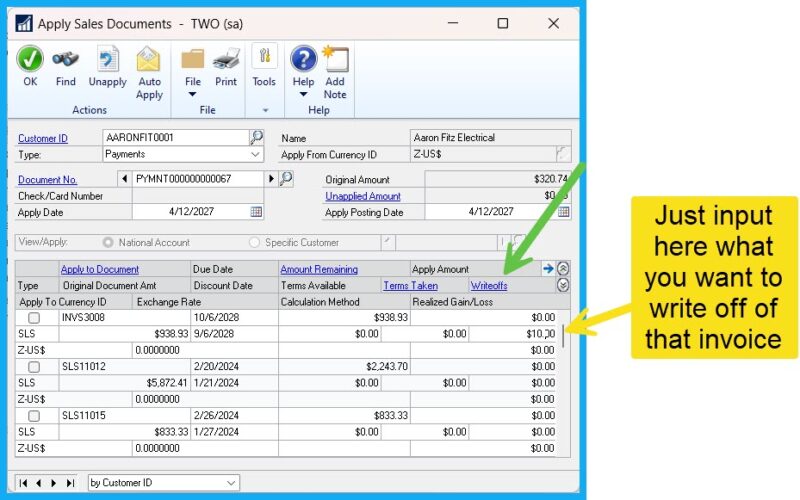Click the Unapplied Amount link
Viewport: 800px width, 500px height.
point(362,196)
